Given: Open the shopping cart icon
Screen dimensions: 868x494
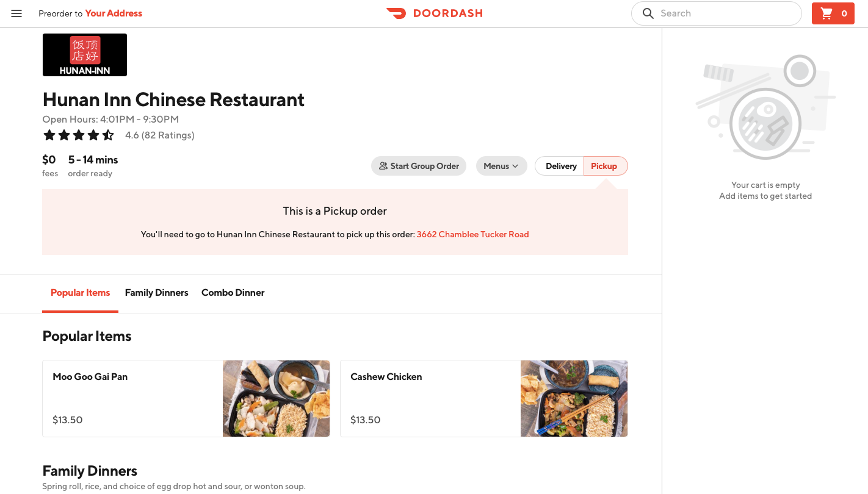Looking at the screenshot, I should 827,13.
